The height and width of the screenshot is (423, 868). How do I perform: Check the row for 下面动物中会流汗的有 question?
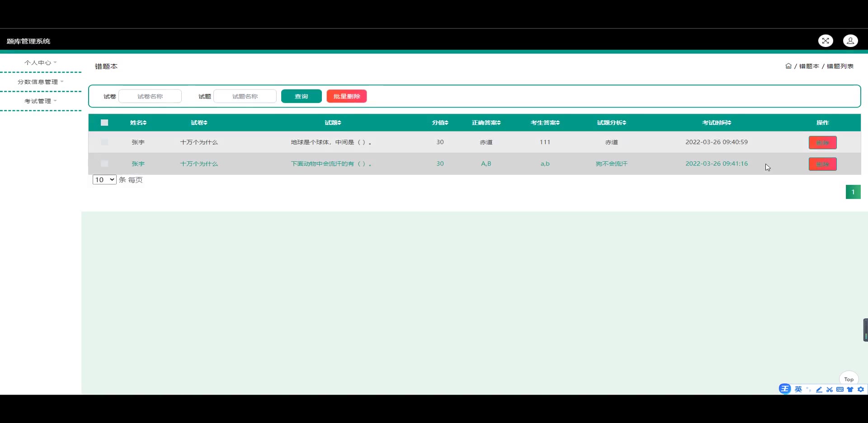pos(104,164)
